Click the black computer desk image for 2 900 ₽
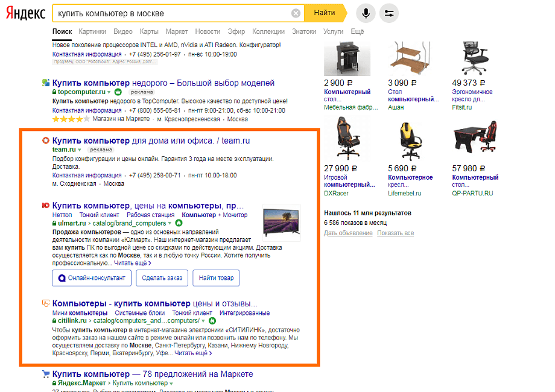Screen dimensions: 555x392 point(347,58)
